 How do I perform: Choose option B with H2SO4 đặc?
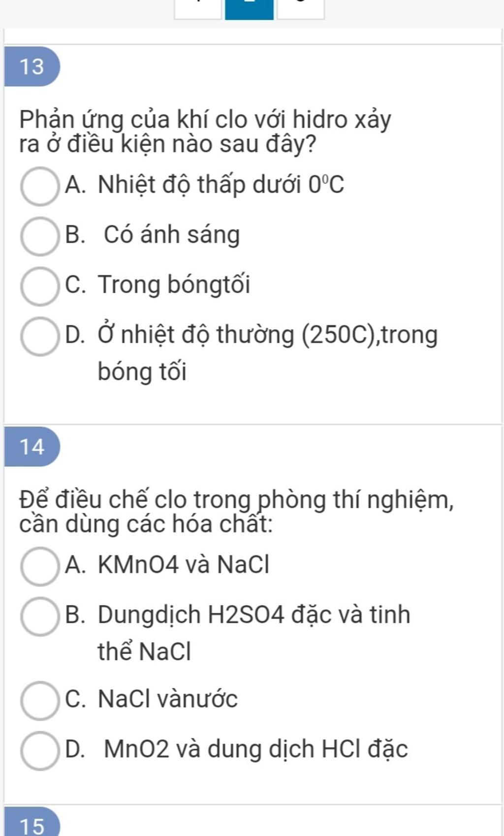tap(39, 616)
